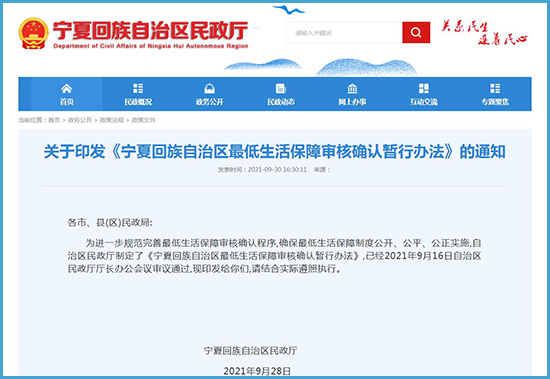This screenshot has width=550, height=379.
Task: Click the national emblem logo
Action: pos(33,33)
